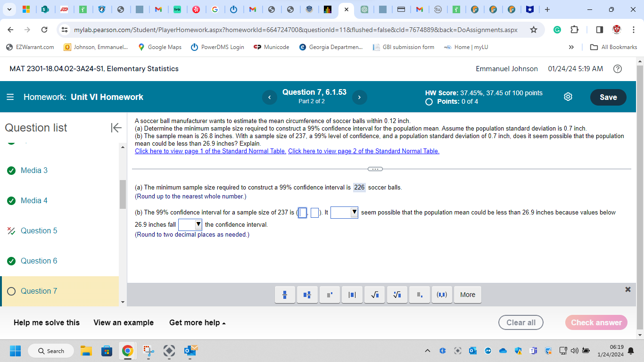
Task: Click the Check answer button
Action: (x=596, y=322)
